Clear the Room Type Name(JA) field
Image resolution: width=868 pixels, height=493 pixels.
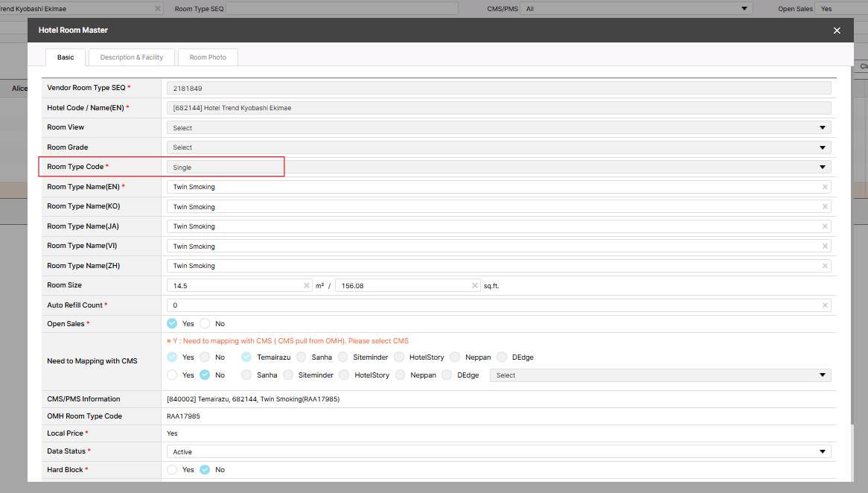(825, 226)
